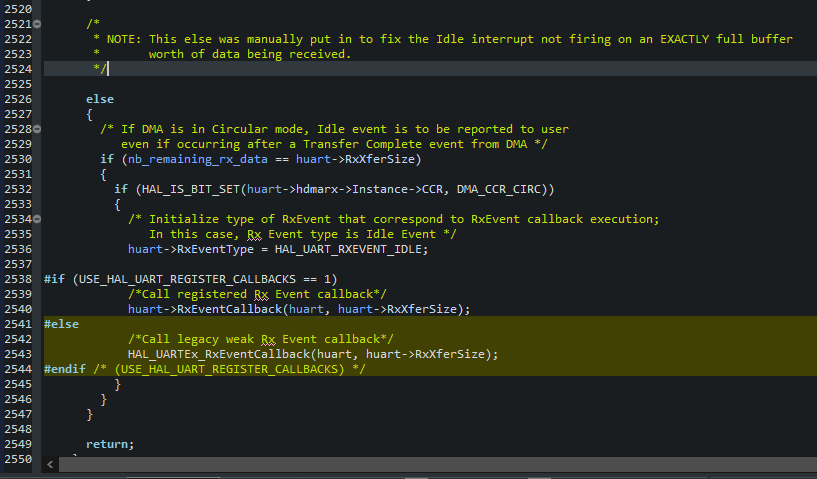Click 'Instance->CCR' in the line 2532 condition
Viewport: 817px width, 479px height.
397,189
